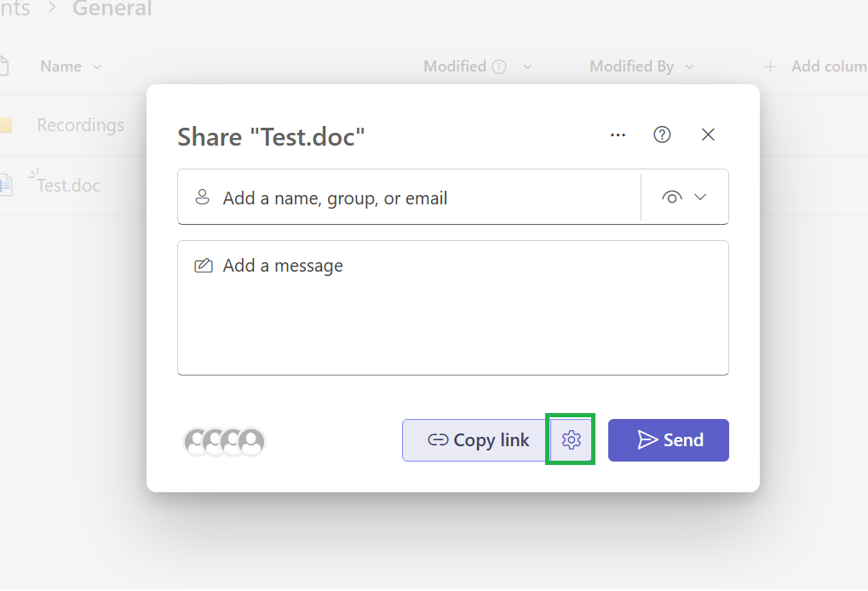Select the Test.doc file in the list
The height and width of the screenshot is (591, 868).
[69, 186]
